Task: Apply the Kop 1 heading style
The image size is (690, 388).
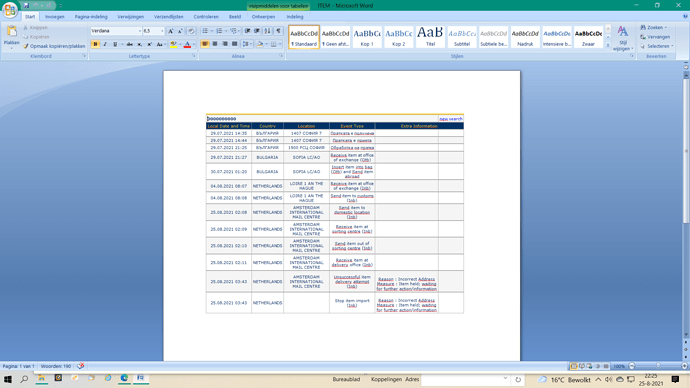Action: pos(367,37)
